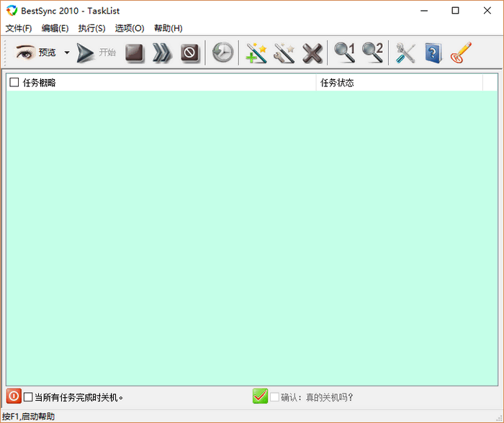
Task: Click the Preview eye icon
Action: tap(25, 52)
